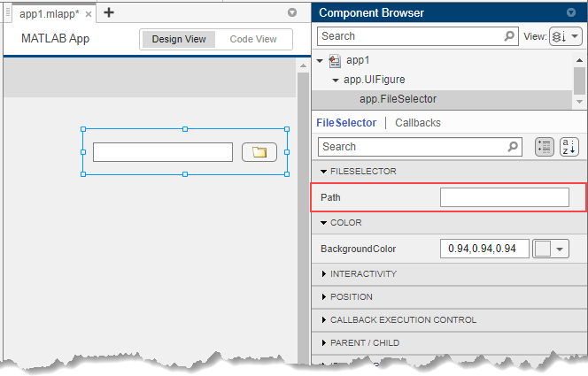Switch to Code View
588x376 pixels.
click(x=253, y=39)
